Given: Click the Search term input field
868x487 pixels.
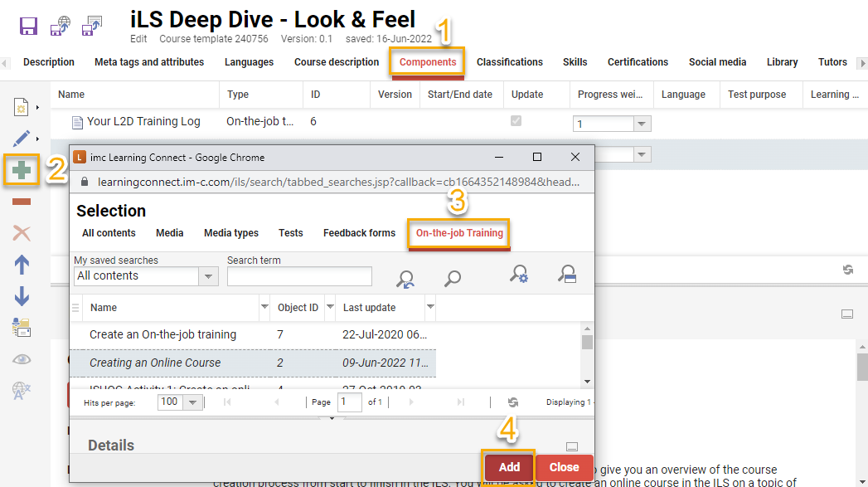Looking at the screenshot, I should pos(299,276).
